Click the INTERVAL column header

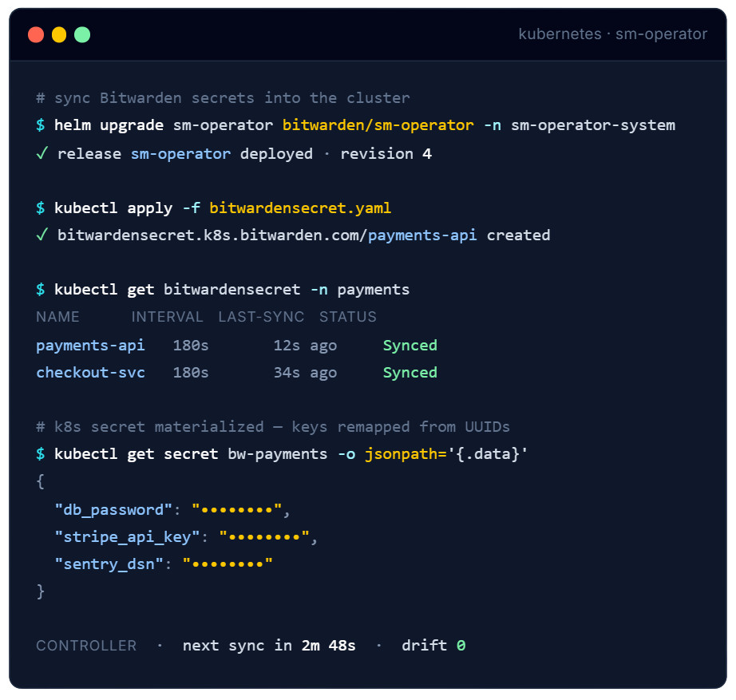click(167, 317)
